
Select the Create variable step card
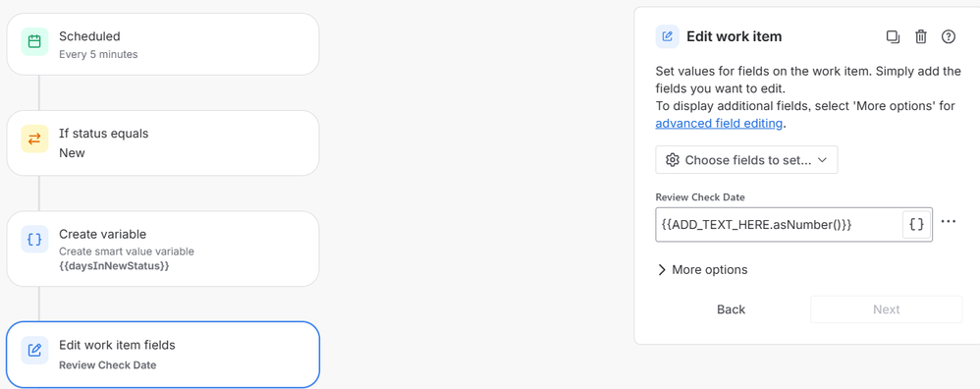pos(162,249)
